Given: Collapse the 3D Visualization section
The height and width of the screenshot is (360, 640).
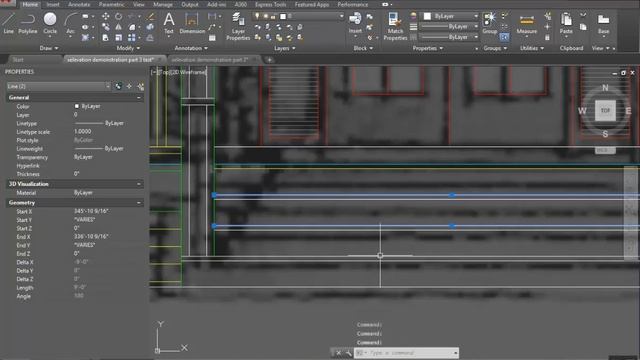Looking at the screenshot, I should tap(139, 184).
